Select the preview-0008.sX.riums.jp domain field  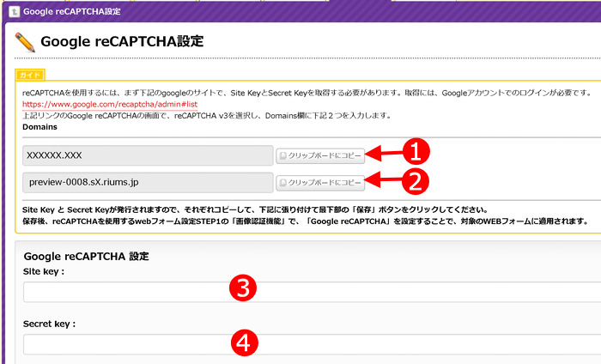pyautogui.click(x=148, y=182)
